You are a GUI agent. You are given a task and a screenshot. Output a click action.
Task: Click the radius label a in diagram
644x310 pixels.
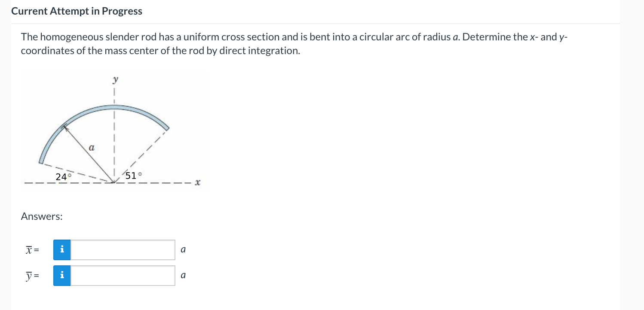91,147
